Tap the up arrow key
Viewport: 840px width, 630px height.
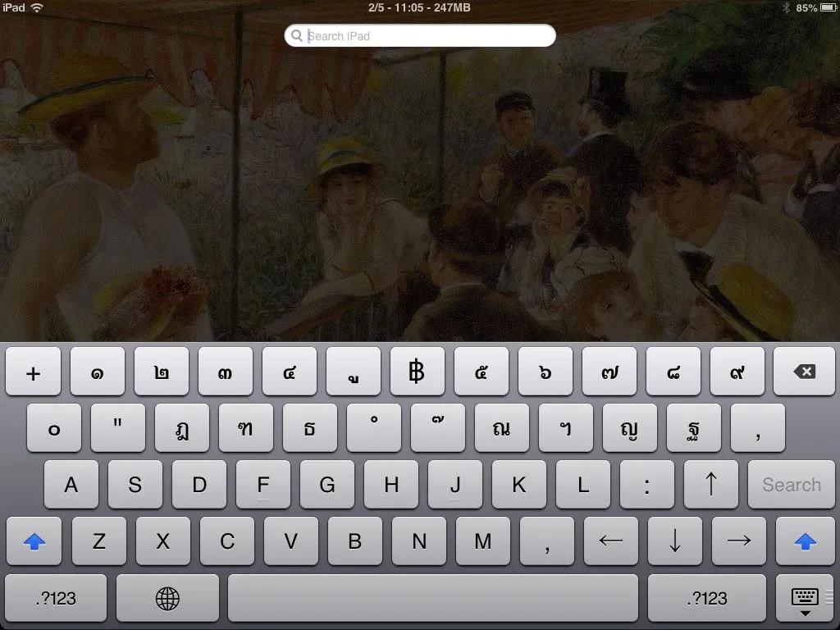click(x=710, y=485)
